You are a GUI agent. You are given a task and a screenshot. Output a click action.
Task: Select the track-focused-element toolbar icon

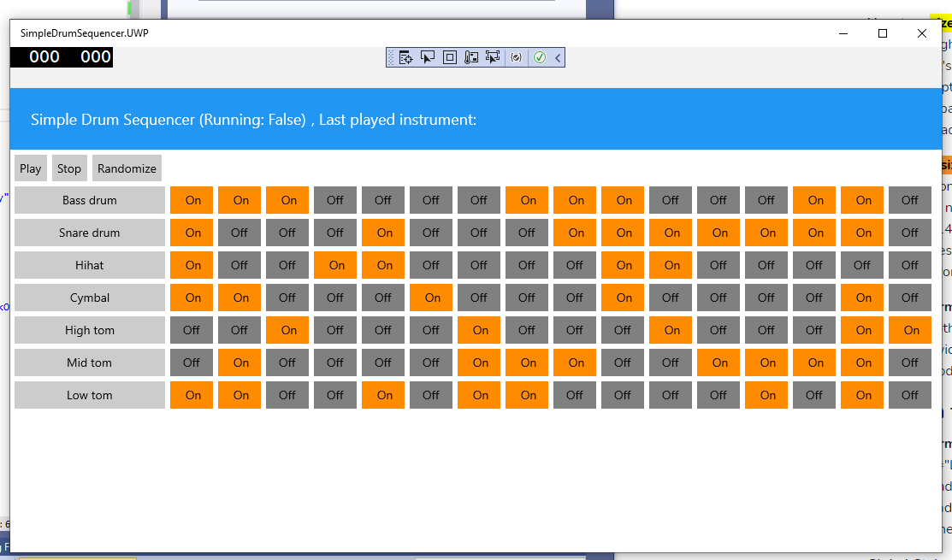493,57
